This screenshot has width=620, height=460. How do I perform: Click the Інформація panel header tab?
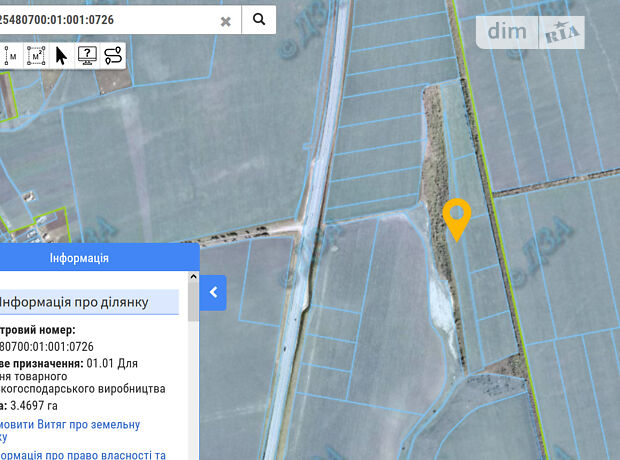click(80, 258)
